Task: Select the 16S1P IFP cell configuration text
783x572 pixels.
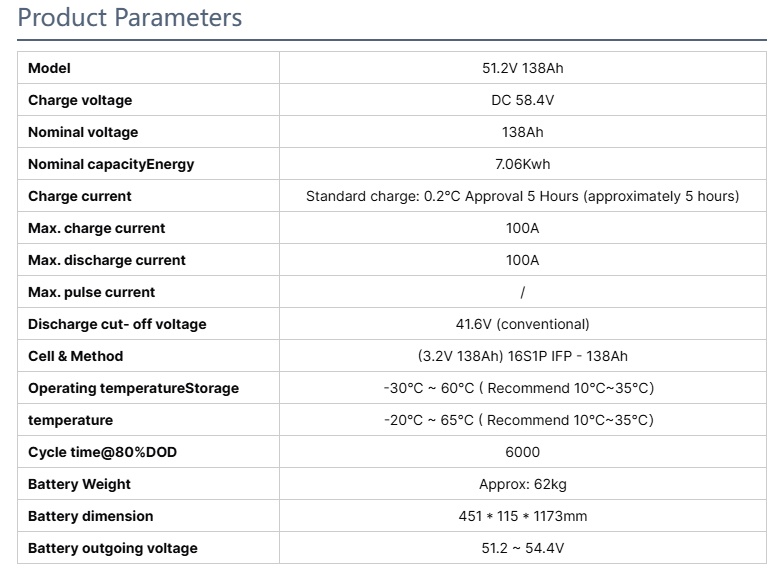Action: [x=522, y=356]
